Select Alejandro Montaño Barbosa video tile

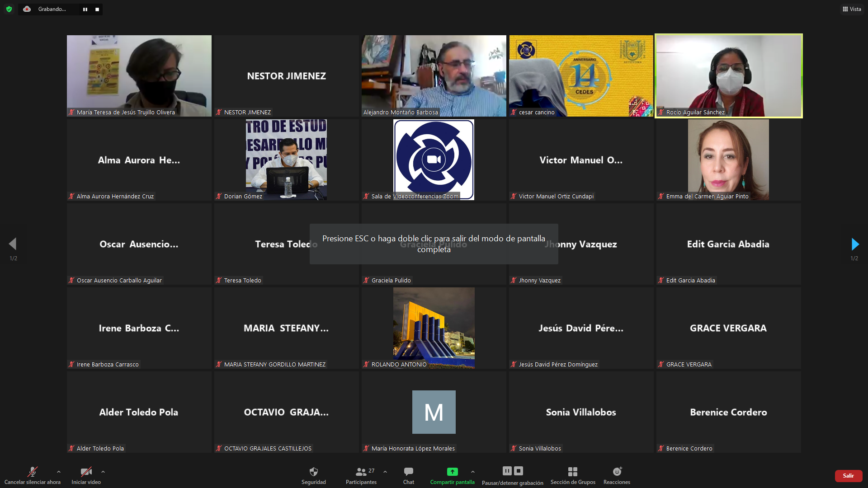pyautogui.click(x=434, y=76)
